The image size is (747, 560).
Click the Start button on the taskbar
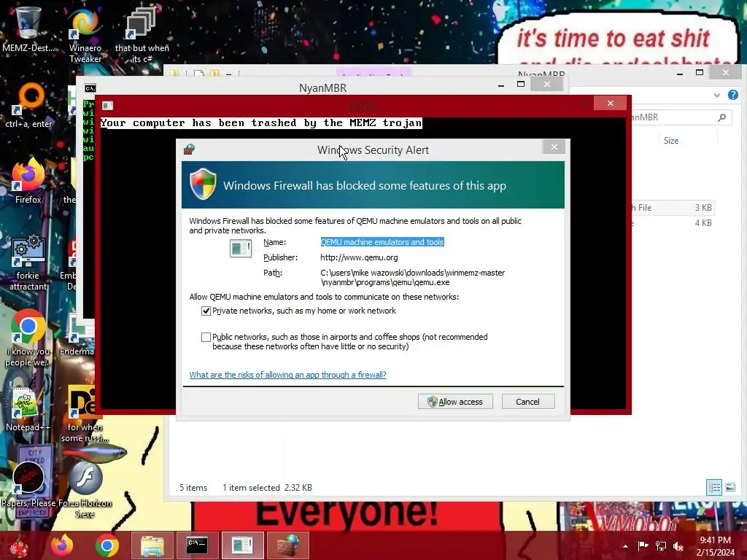(x=19, y=545)
